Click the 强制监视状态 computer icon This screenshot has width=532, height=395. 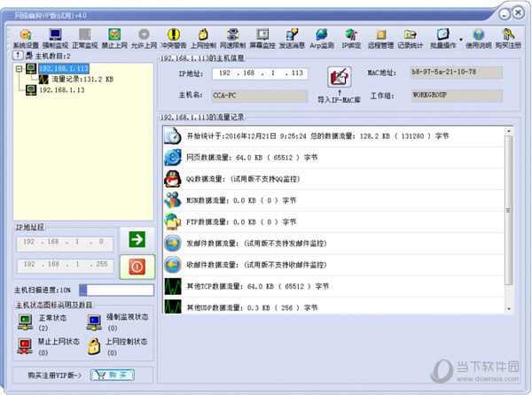[x=94, y=322]
